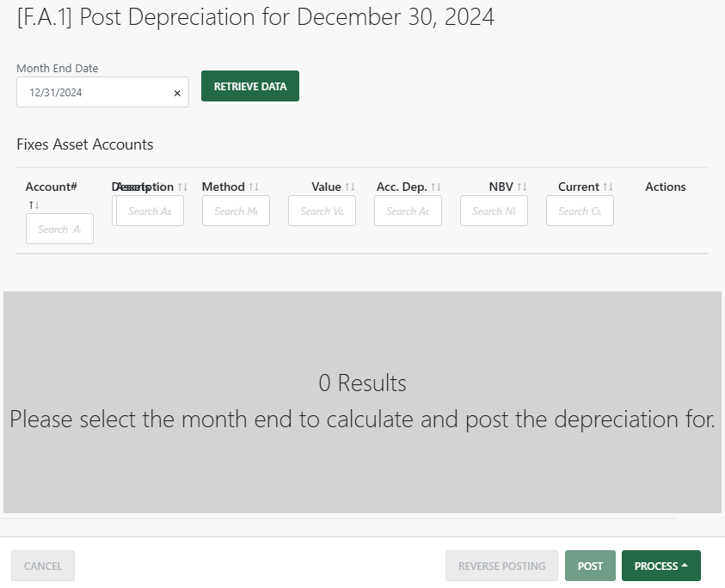The height and width of the screenshot is (588, 725).
Task: Click the Current column sort icon
Action: [608, 187]
